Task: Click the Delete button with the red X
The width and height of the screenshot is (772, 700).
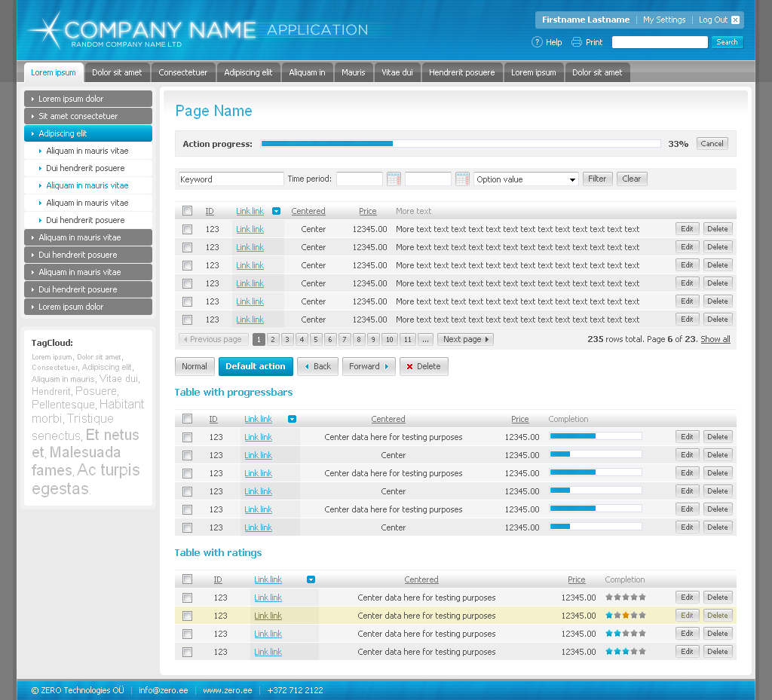Action: click(x=424, y=366)
